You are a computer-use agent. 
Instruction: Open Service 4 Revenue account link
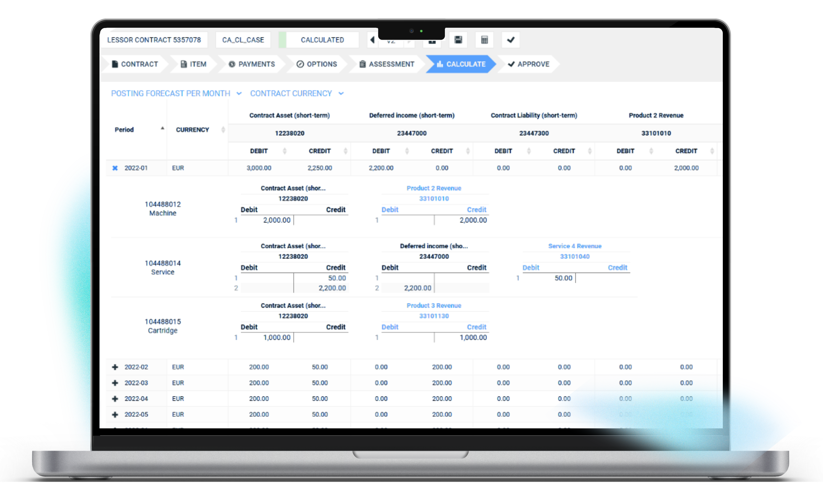click(x=575, y=246)
